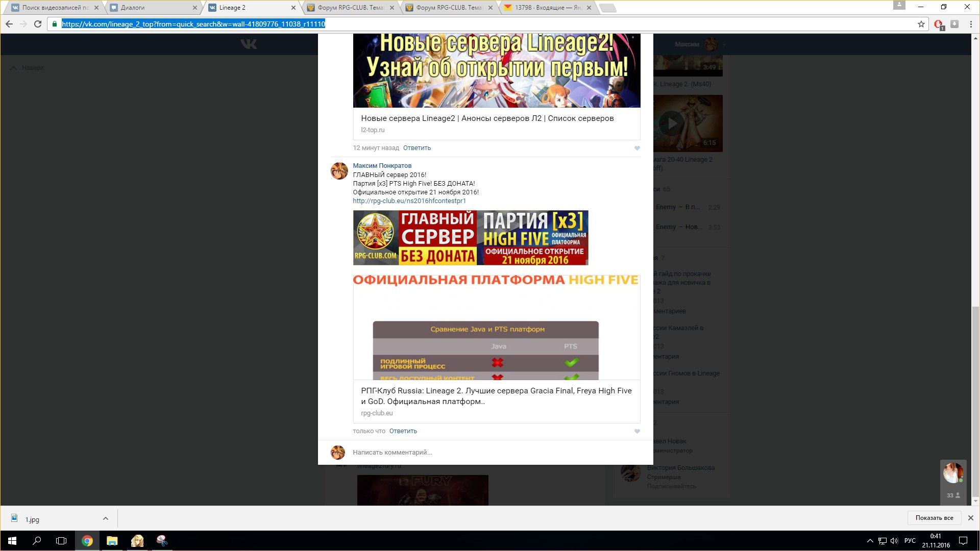Open rpg-club.eu ns2016hfcontestpr1 link
The height and width of the screenshot is (551, 980).
pyautogui.click(x=409, y=201)
